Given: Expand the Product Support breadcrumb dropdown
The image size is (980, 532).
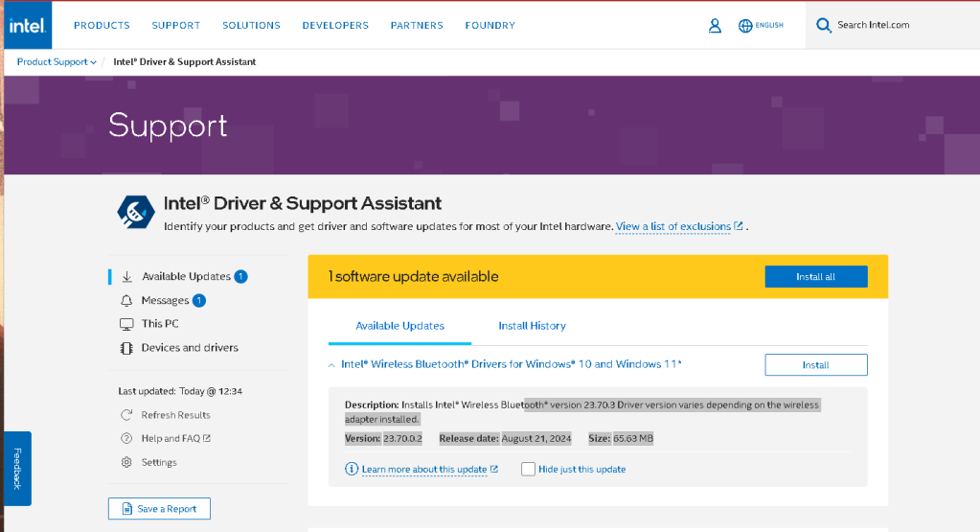Looking at the screenshot, I should [x=93, y=62].
